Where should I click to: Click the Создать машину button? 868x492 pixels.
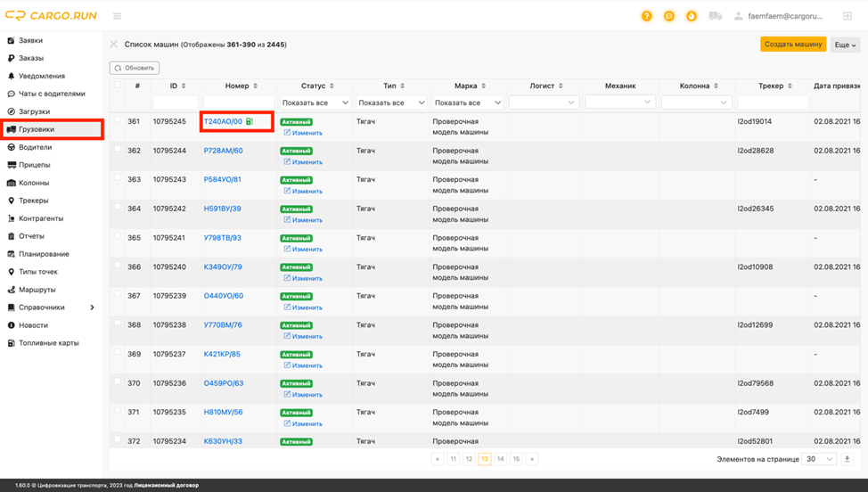pyautogui.click(x=793, y=45)
